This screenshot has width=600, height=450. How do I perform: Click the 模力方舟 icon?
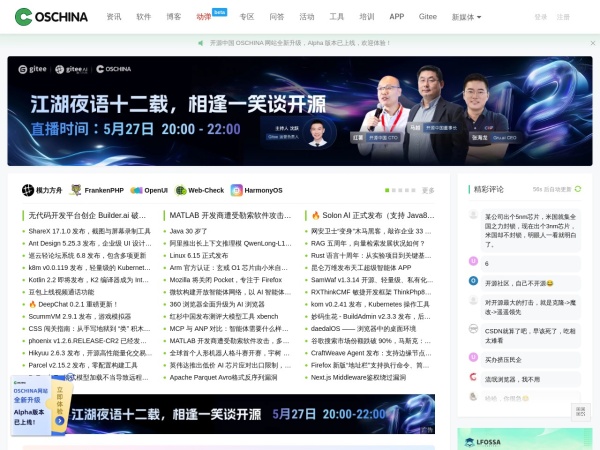click(28, 190)
